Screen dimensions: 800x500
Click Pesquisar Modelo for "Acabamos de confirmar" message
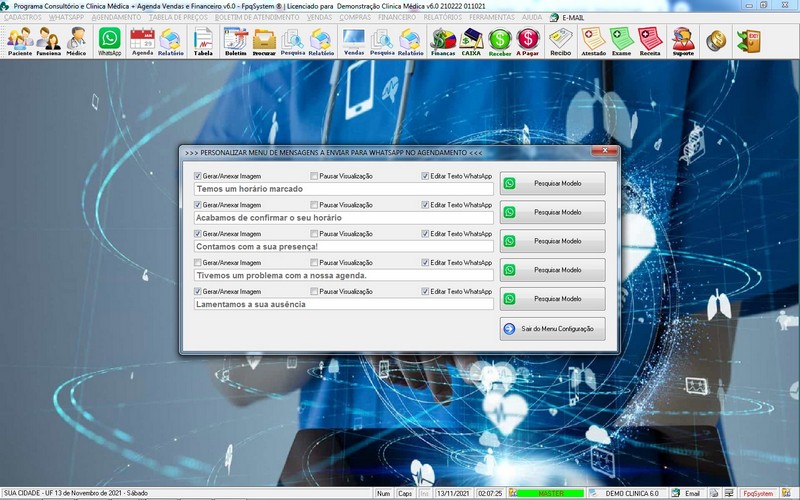(553, 212)
